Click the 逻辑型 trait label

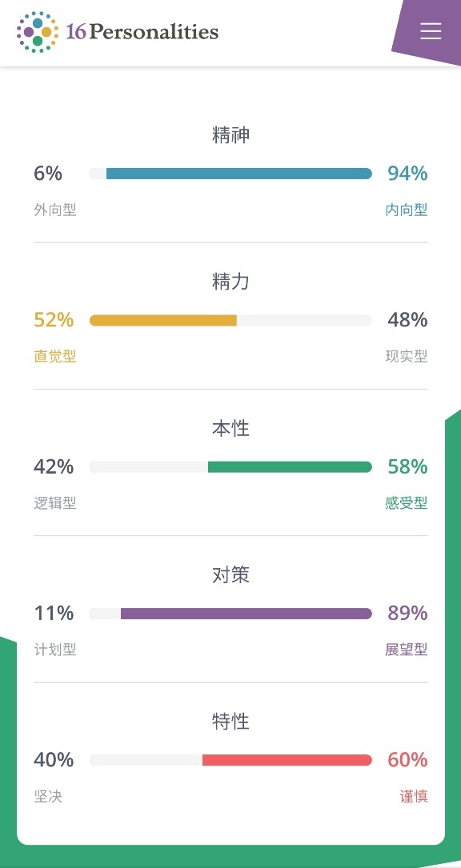pos(55,503)
